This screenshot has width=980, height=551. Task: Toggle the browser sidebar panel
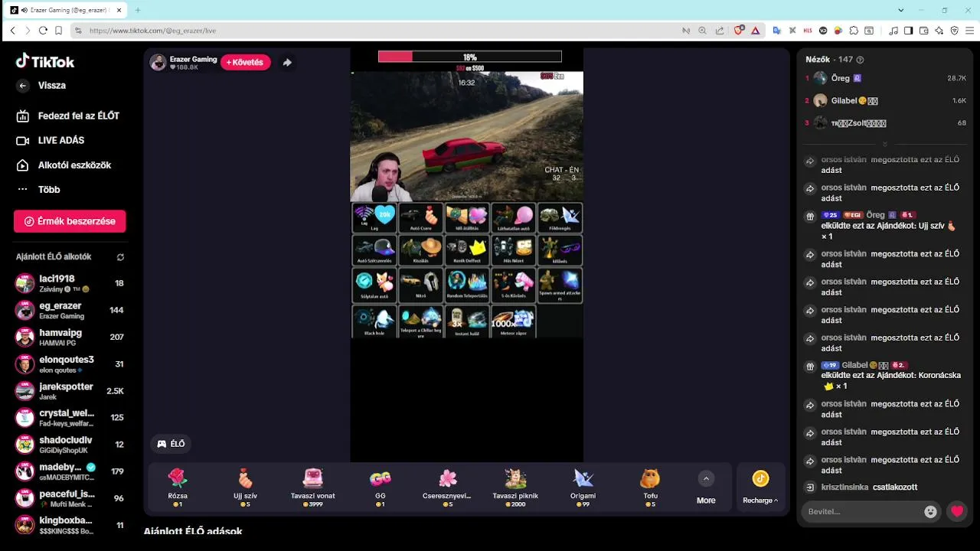coord(909,31)
